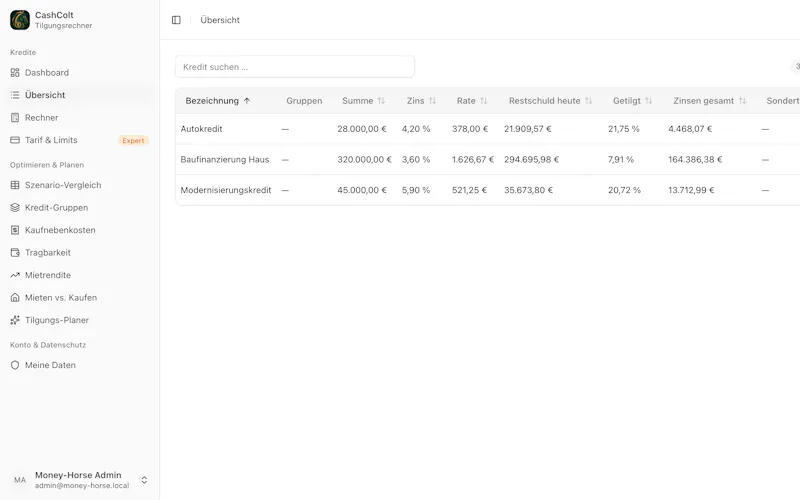Click the 45.000,00 € sum cell

(x=362, y=190)
